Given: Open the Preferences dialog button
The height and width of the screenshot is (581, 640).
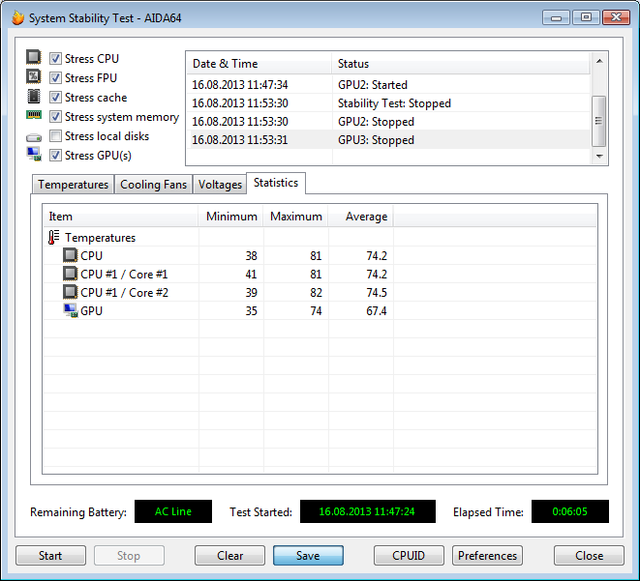Looking at the screenshot, I should (488, 556).
